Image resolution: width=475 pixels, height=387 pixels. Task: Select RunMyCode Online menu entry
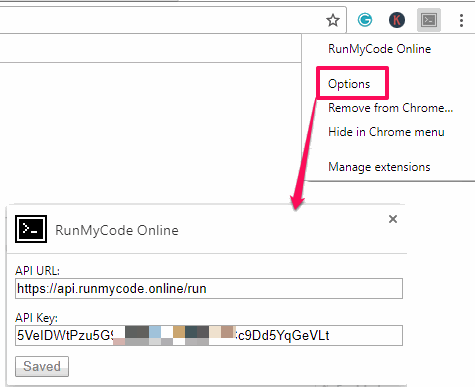pos(379,49)
